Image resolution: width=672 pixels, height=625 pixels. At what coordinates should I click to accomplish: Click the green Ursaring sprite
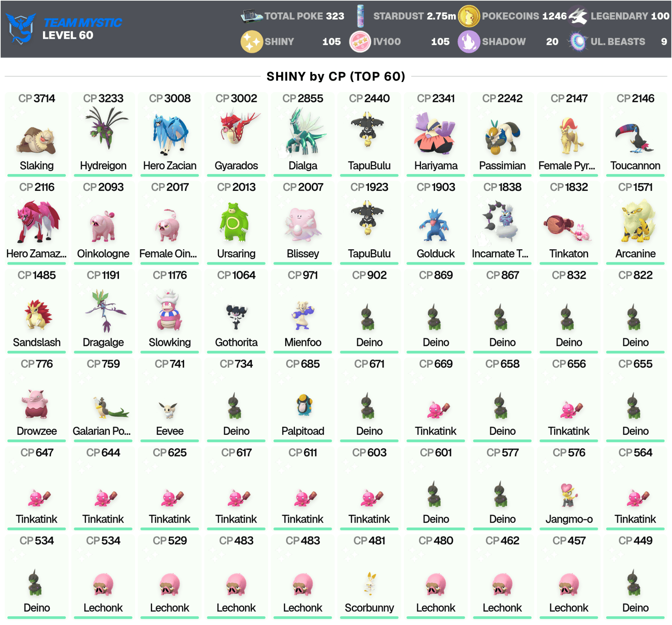(234, 222)
